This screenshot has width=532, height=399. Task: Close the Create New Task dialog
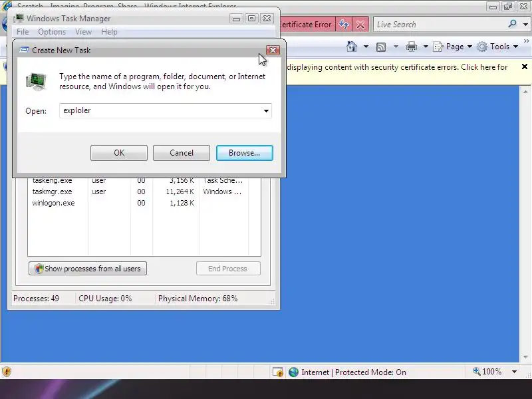pos(273,51)
